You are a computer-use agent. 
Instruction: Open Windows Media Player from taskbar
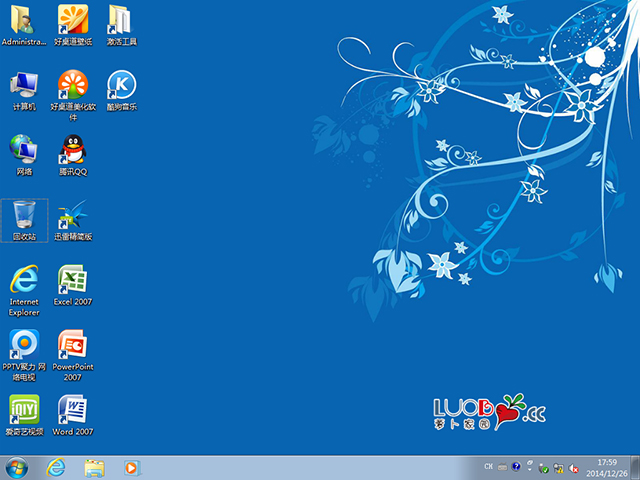[x=132, y=468]
